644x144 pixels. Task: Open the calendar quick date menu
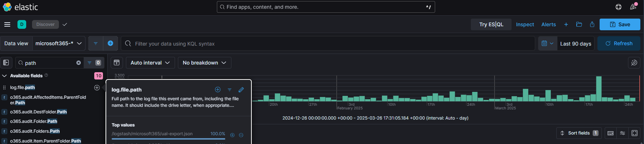(x=548, y=43)
